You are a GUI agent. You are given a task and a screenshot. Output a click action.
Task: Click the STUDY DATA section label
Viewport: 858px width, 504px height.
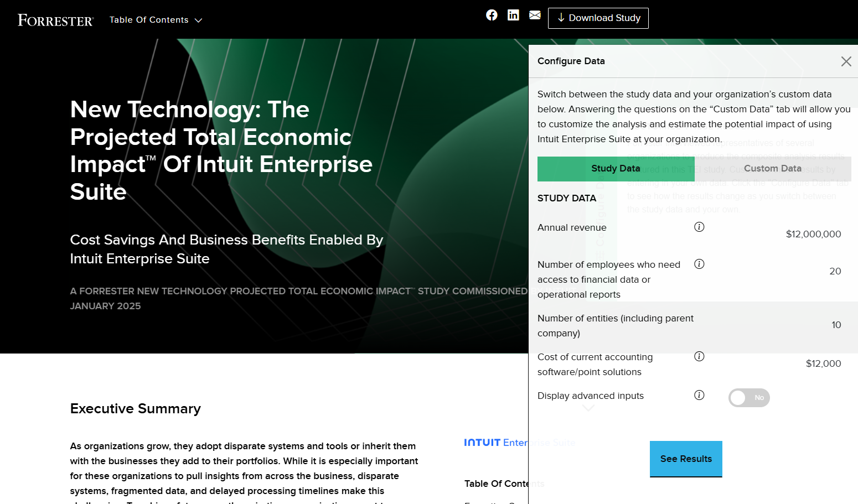point(567,198)
